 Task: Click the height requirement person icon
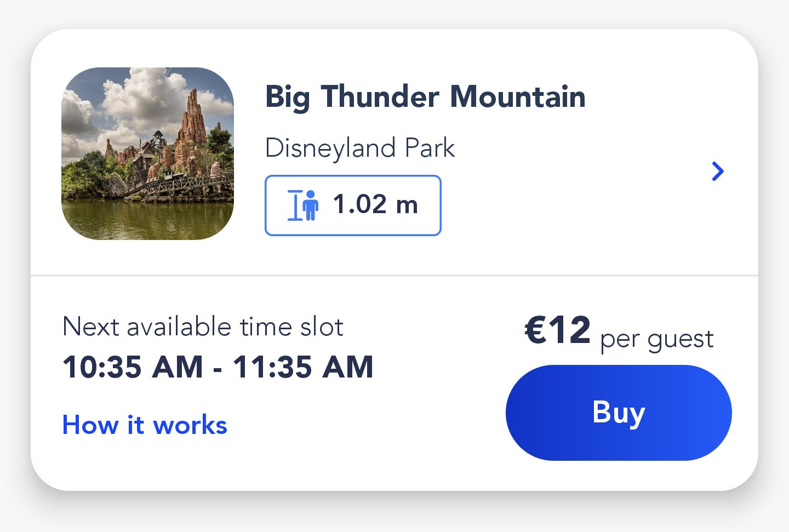(303, 205)
